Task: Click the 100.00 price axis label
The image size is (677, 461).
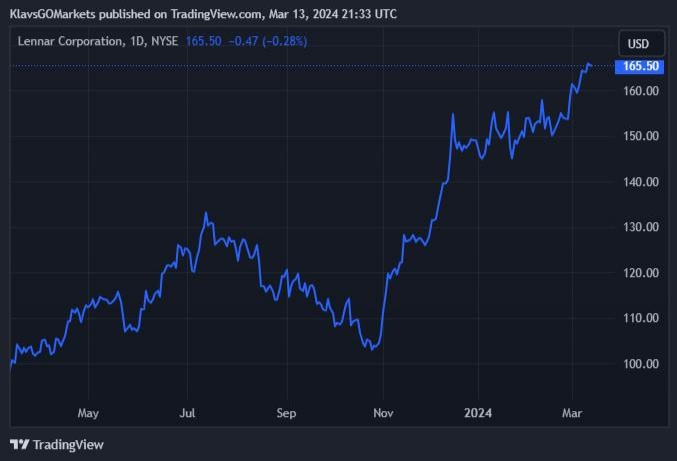Action: [638, 364]
